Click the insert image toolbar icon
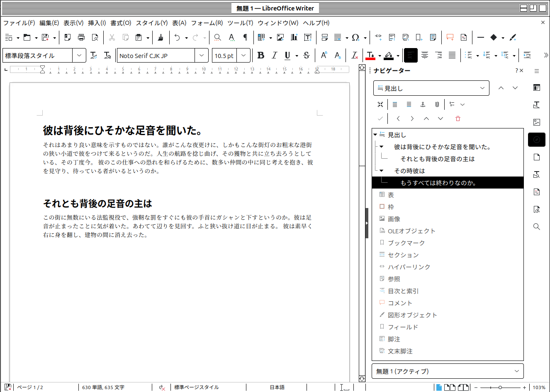 coord(280,37)
